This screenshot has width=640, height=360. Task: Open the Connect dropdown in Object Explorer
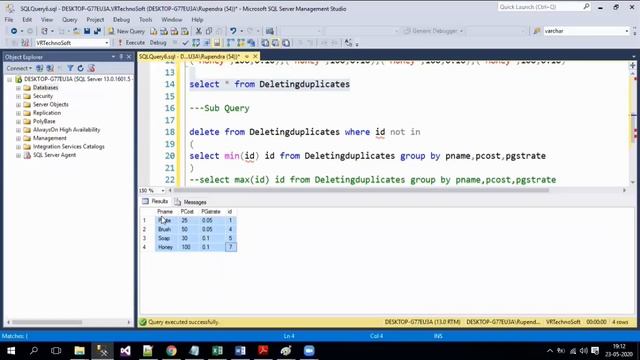click(19, 68)
